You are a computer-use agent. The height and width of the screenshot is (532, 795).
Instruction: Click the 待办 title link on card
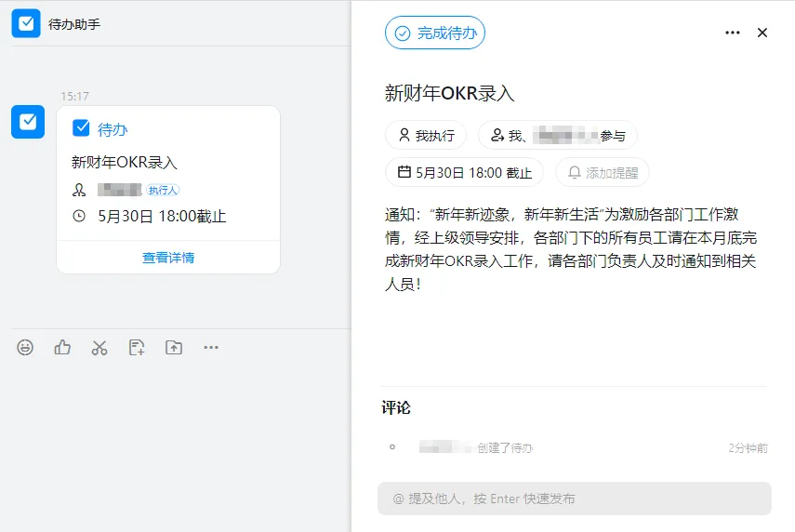113,129
